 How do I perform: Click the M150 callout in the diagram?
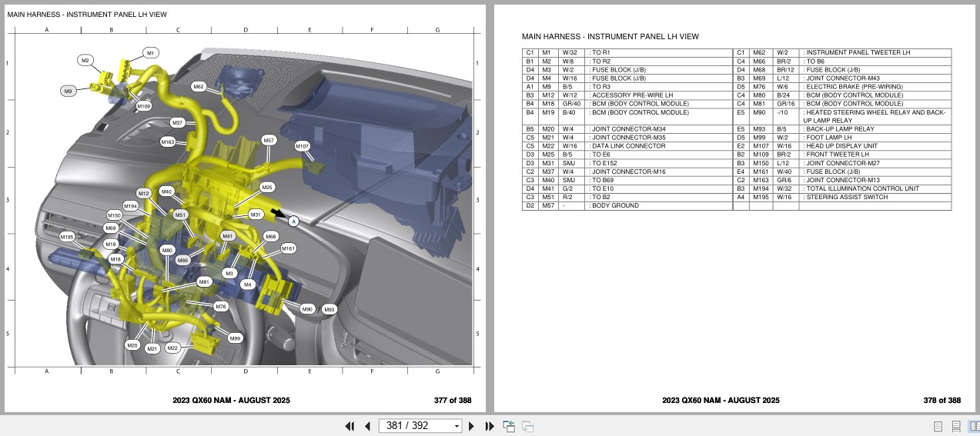point(114,216)
